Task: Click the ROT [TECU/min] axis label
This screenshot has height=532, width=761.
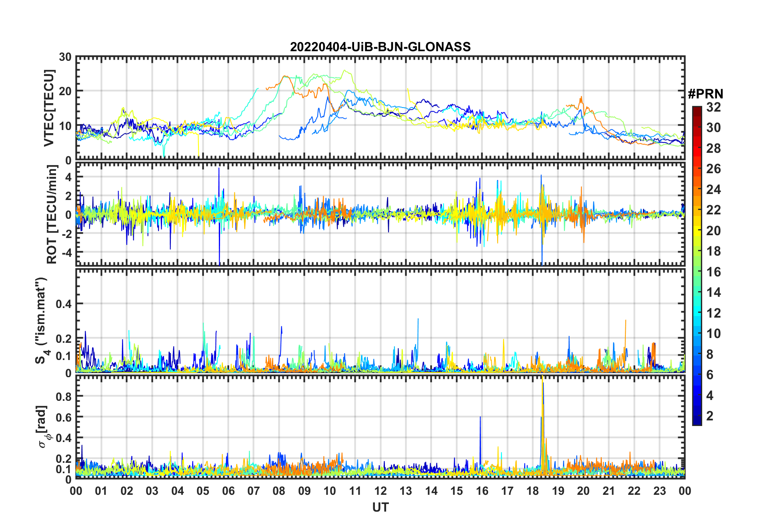Action: [52, 214]
